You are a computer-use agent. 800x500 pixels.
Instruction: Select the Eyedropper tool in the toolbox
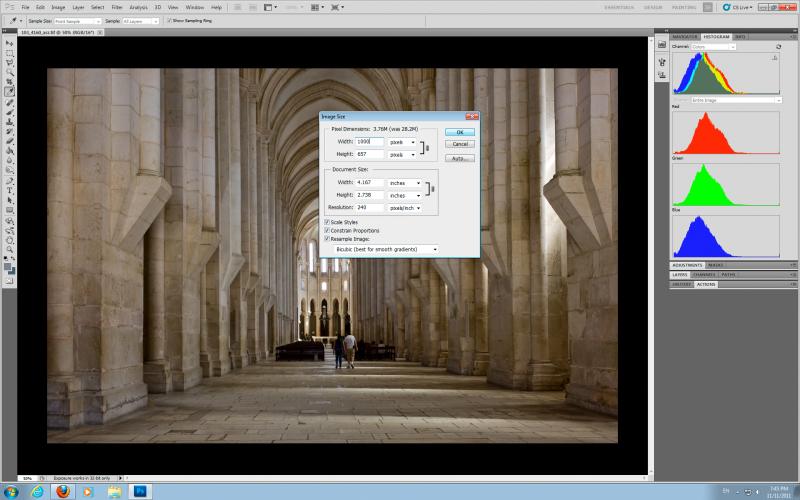click(9, 92)
